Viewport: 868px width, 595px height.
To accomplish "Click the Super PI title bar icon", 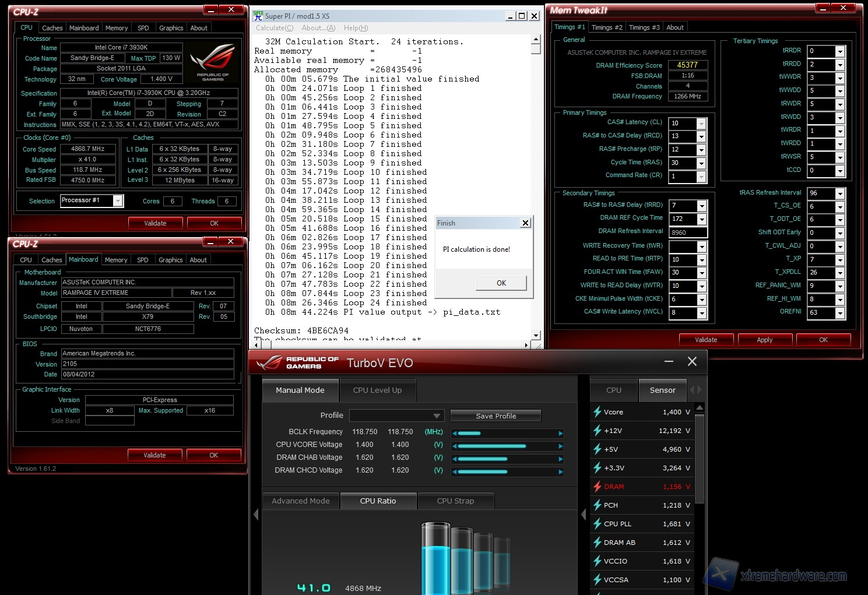I will point(258,16).
